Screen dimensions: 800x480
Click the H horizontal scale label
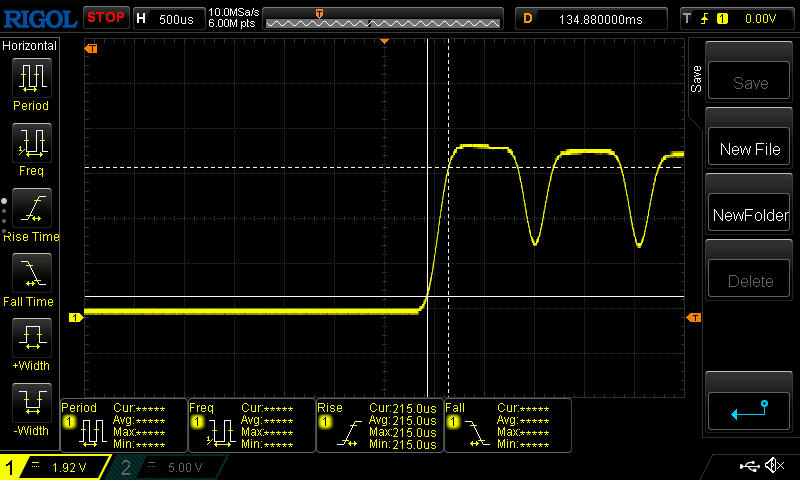click(141, 19)
